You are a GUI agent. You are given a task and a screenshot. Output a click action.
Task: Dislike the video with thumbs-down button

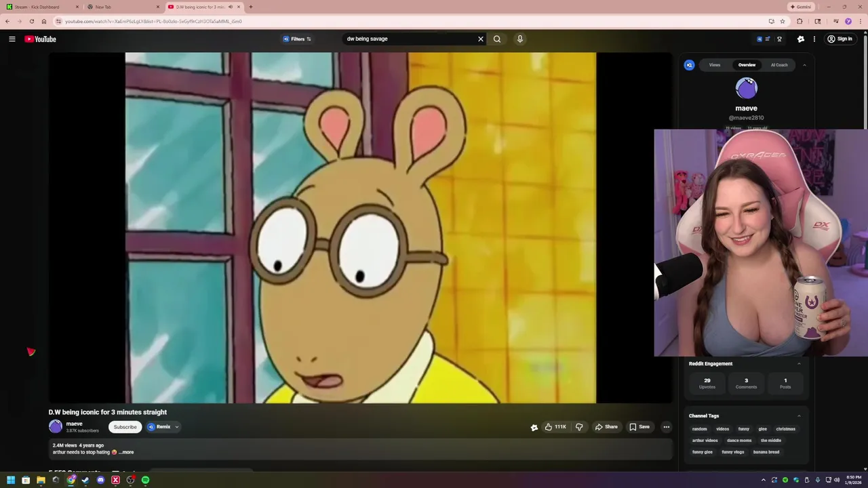click(x=579, y=427)
